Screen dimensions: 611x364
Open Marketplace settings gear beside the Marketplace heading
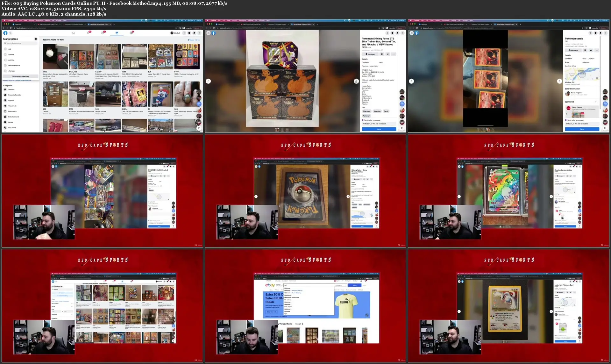pyautogui.click(x=36, y=39)
